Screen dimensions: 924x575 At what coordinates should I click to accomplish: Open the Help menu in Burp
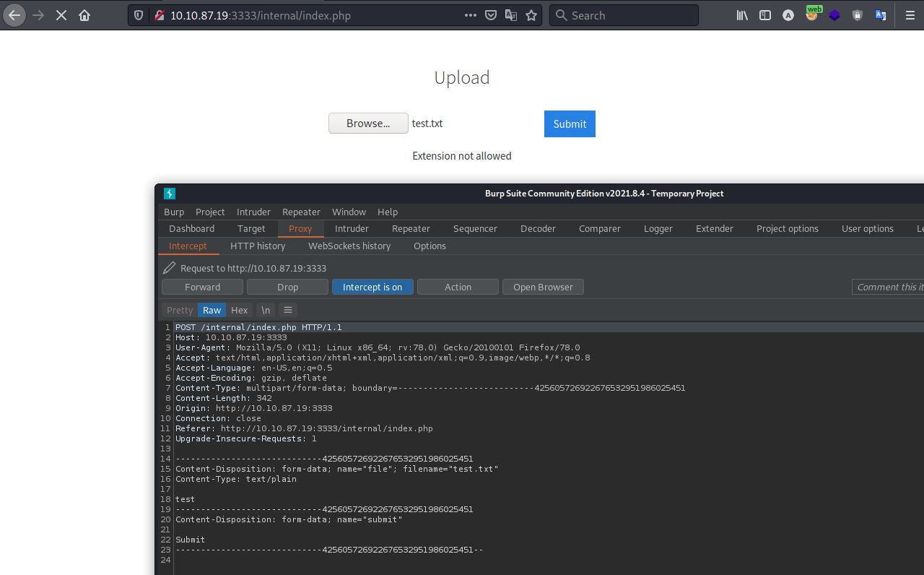pos(388,212)
